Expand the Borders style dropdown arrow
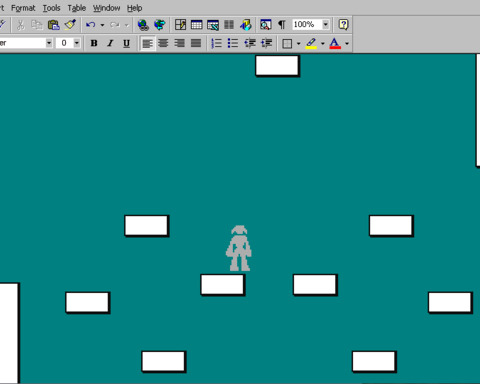 tap(299, 43)
